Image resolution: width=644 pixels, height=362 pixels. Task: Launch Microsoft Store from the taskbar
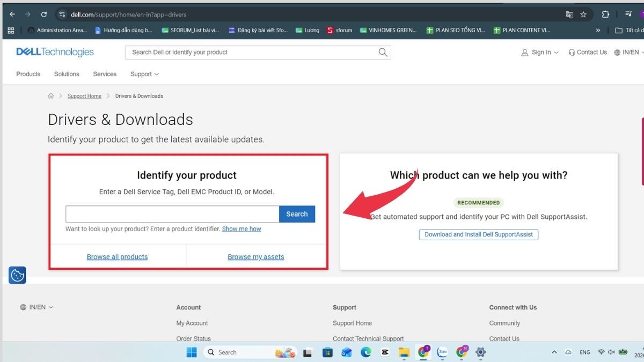(x=327, y=352)
